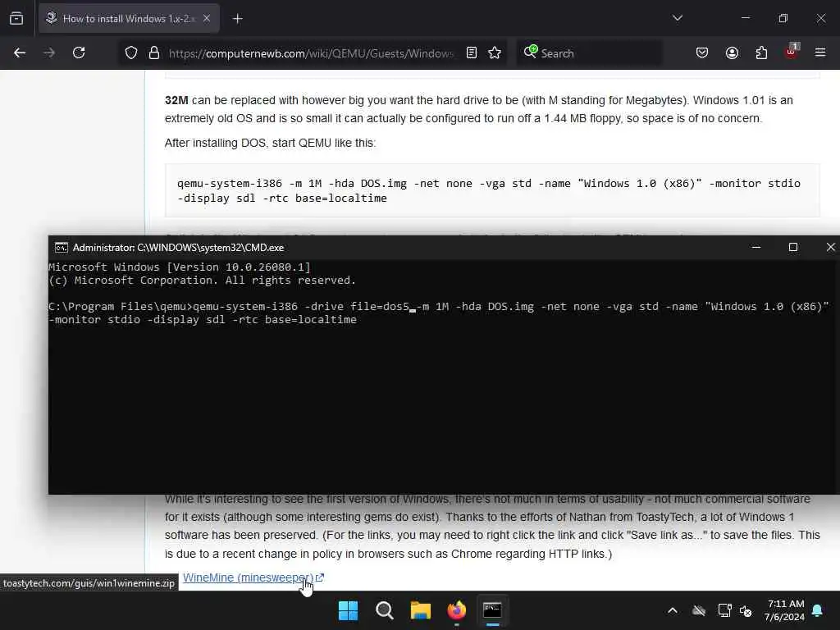Bookmark this page with the star

[x=495, y=52]
